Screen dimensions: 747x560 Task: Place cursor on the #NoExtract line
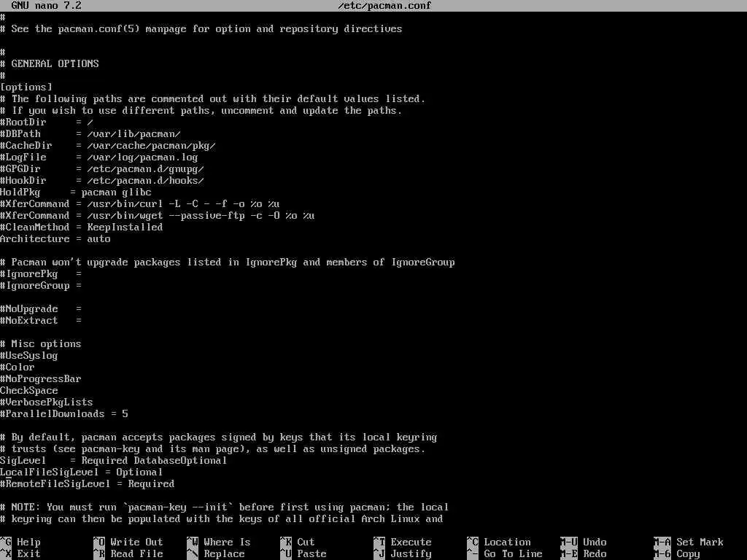click(41, 321)
